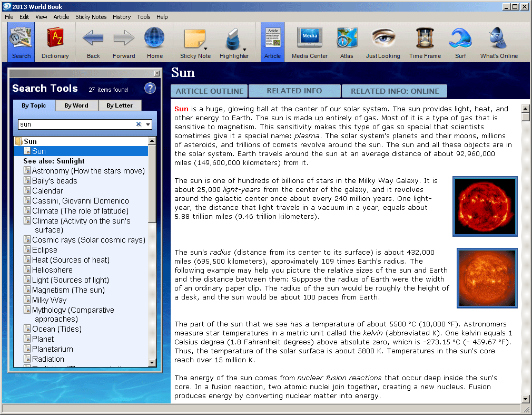The image size is (532, 415).
Task: Open the Time Frame hourglass
Action: coord(425,43)
